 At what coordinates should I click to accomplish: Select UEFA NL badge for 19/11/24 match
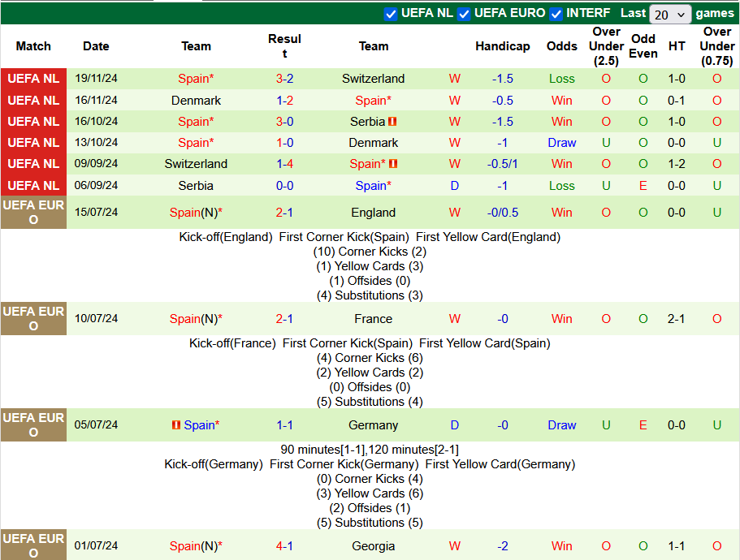[x=33, y=79]
